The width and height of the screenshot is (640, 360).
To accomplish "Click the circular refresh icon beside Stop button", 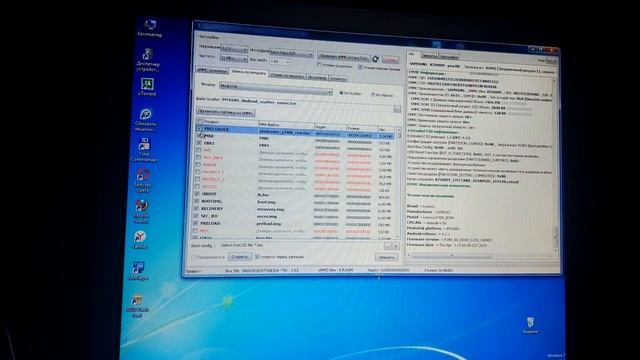I will click(375, 59).
